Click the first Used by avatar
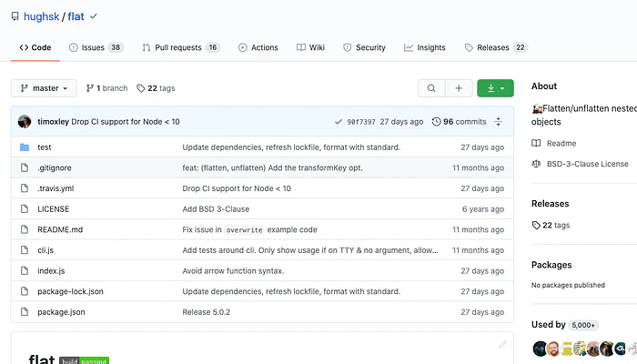This screenshot has width=637, height=364. pos(540,349)
